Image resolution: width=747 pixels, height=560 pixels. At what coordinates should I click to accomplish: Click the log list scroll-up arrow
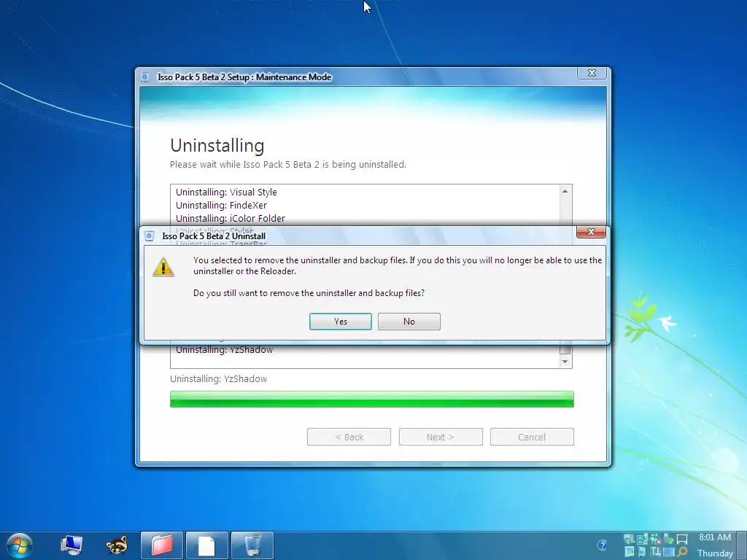(x=565, y=192)
